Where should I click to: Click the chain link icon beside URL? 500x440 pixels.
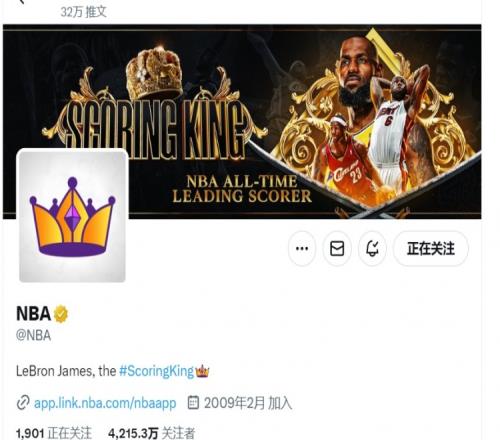pos(23,403)
